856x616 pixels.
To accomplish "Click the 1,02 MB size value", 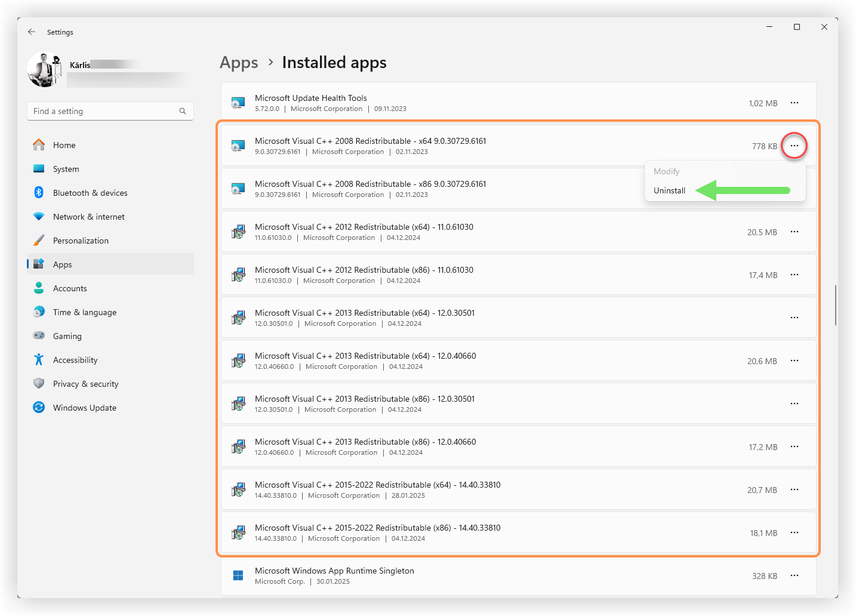I will 763,103.
